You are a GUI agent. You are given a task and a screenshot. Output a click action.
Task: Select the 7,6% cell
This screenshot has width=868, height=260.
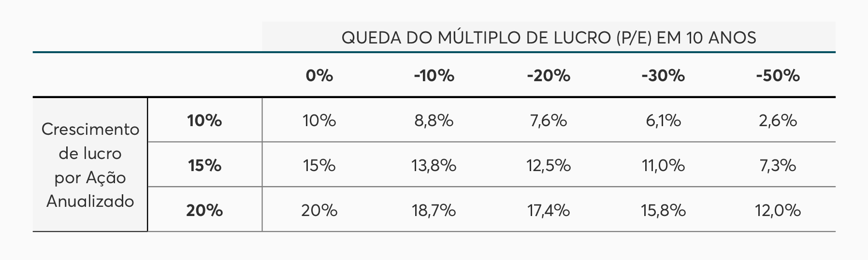(x=549, y=120)
